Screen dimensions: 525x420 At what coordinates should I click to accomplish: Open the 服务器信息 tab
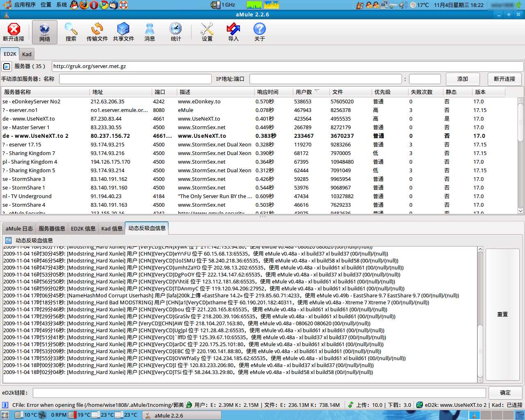(52, 228)
